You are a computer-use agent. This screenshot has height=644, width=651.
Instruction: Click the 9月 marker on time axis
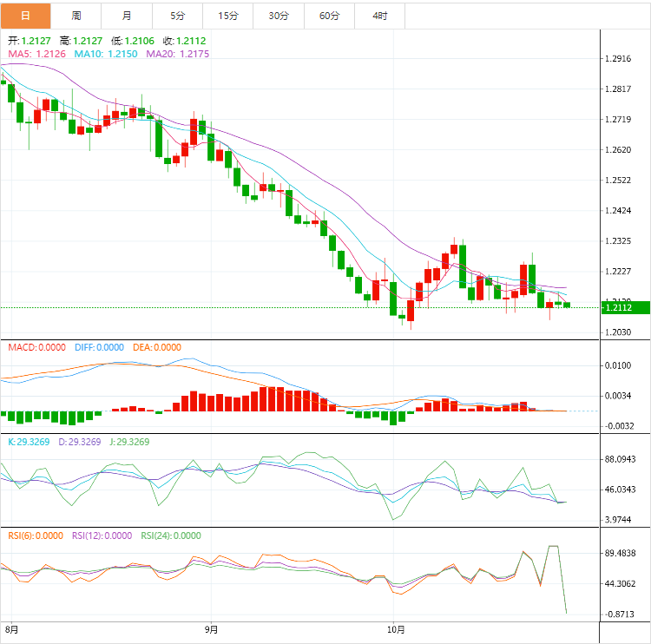[x=211, y=629]
